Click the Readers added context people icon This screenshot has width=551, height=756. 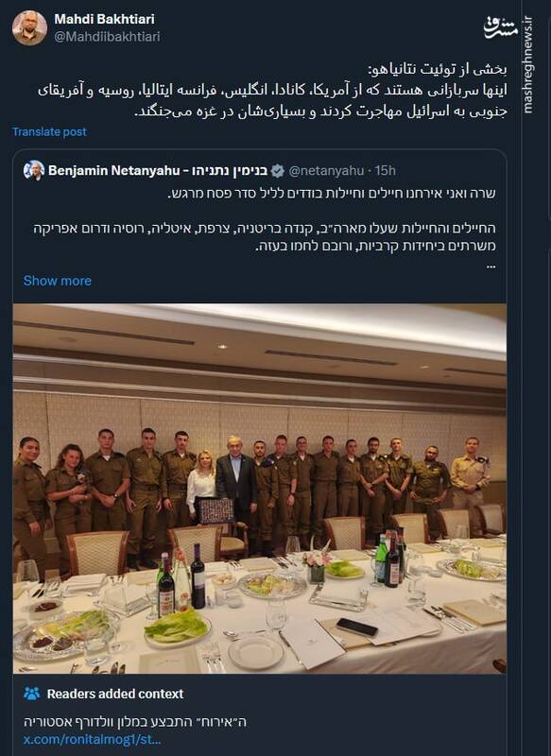click(32, 694)
